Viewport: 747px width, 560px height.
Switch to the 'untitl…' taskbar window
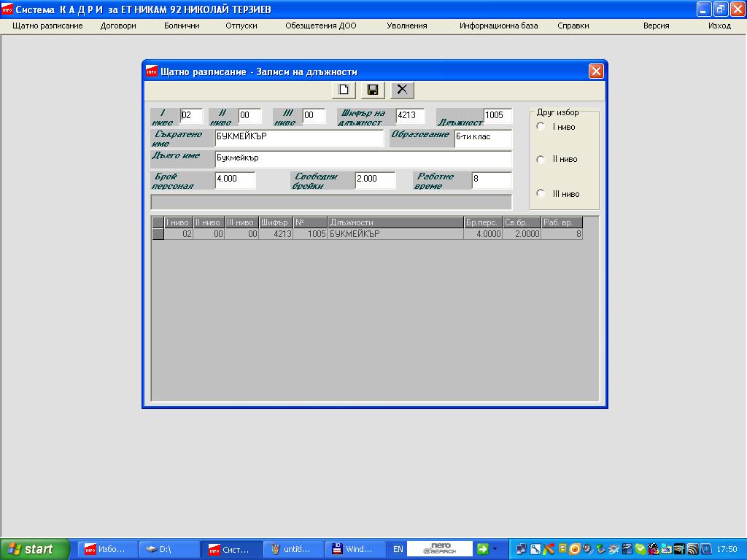click(293, 549)
